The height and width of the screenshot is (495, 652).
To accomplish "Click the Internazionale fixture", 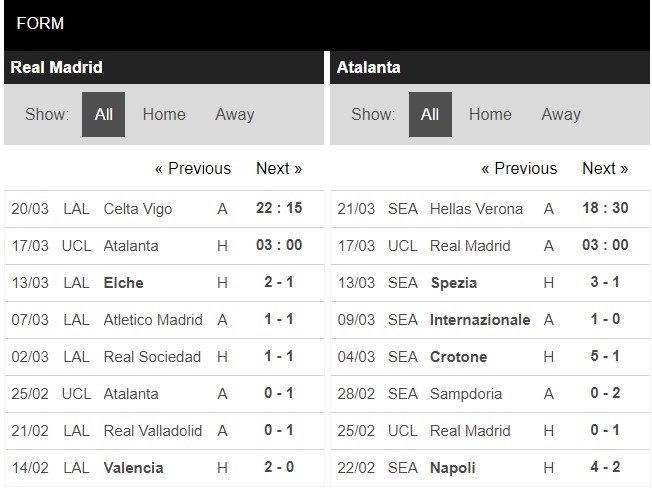I will point(480,320).
